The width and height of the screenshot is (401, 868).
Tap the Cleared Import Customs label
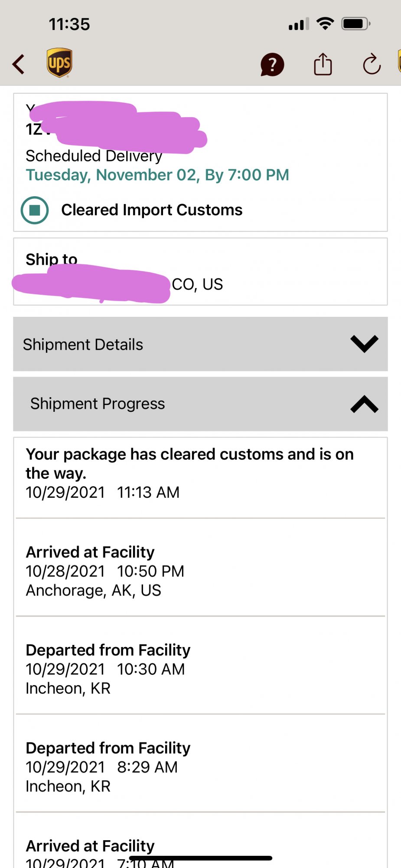coord(152,210)
